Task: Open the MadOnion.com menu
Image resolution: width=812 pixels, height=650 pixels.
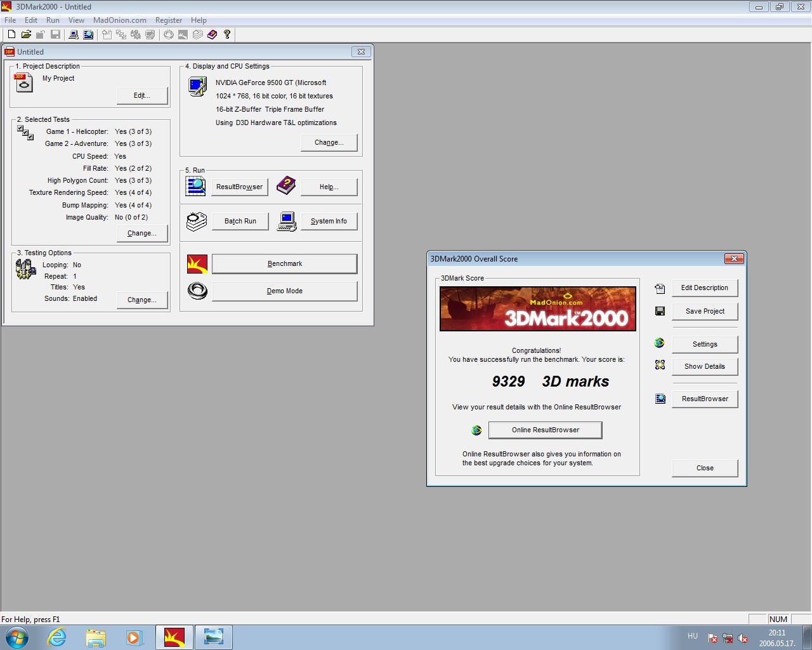Action: (120, 20)
